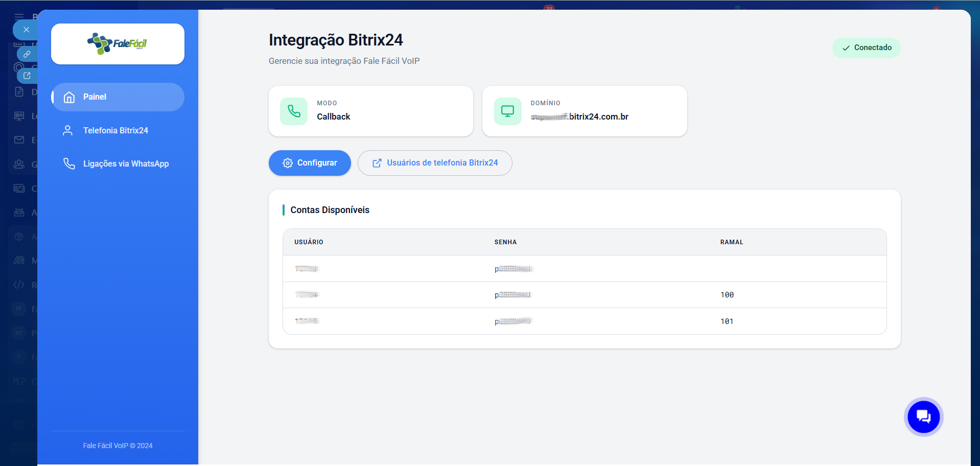This screenshot has width=980, height=466.
Task: Open the chat support bubble
Action: pos(923,417)
